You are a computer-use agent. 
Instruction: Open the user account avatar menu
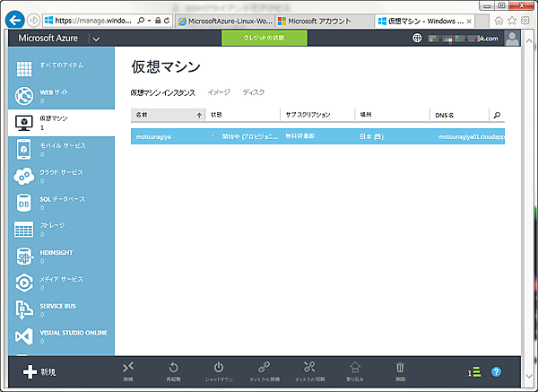pos(512,39)
